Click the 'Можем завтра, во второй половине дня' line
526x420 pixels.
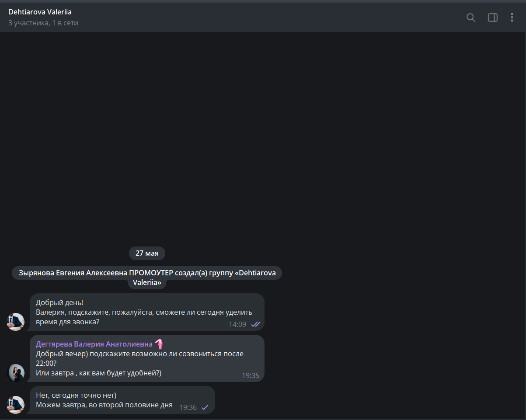tap(104, 405)
